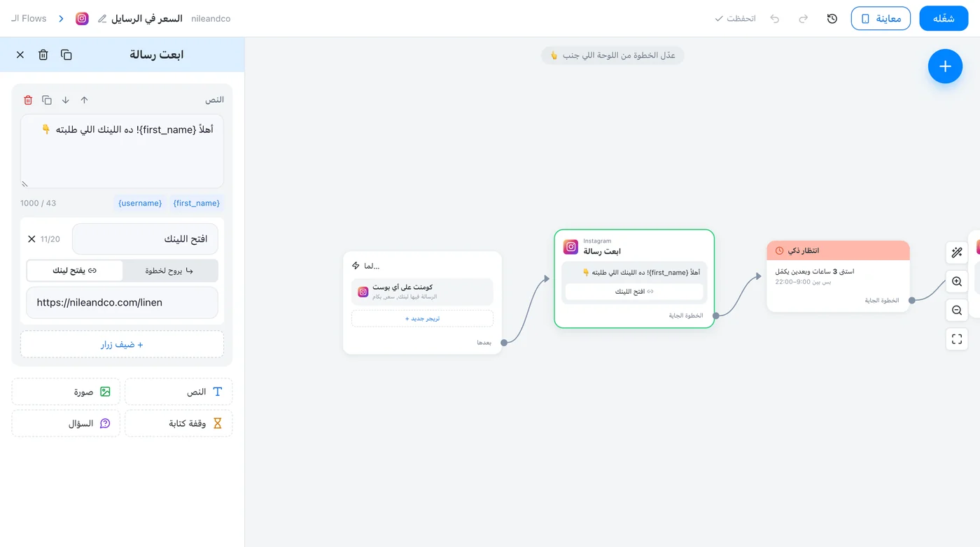Delete the النص block with red trash

coord(28,100)
